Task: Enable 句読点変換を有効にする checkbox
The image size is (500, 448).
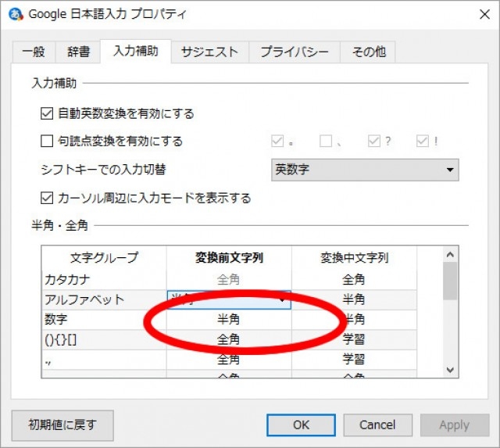Action: coord(46,142)
